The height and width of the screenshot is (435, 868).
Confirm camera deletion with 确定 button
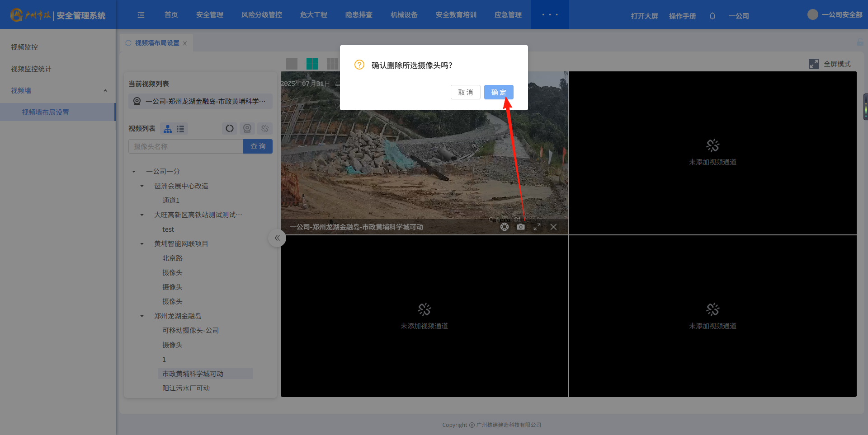pos(498,92)
